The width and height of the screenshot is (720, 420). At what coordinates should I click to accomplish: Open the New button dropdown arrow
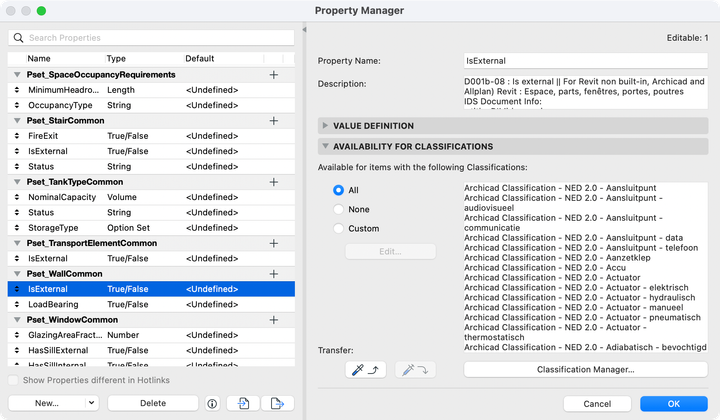(91, 403)
